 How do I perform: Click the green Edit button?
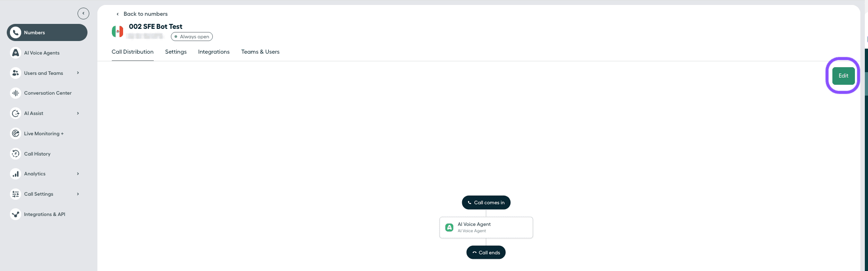[843, 75]
